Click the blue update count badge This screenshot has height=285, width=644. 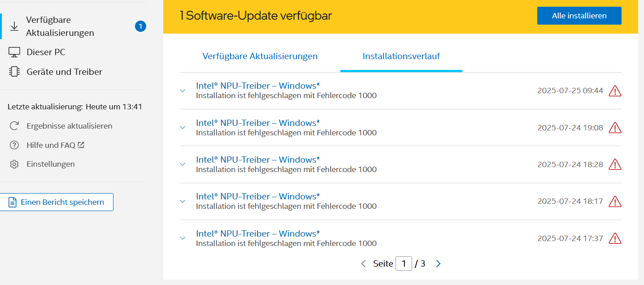coord(140,26)
